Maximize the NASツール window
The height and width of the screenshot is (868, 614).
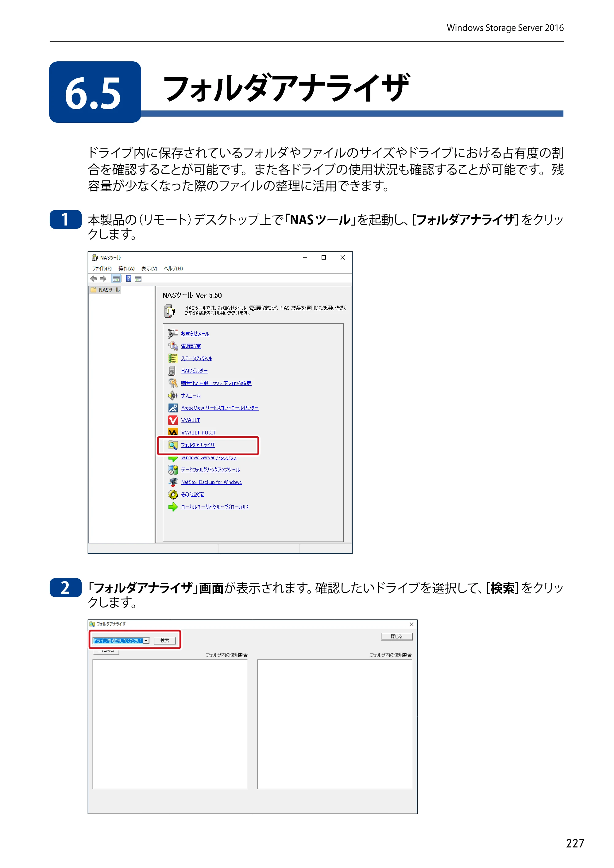324,257
